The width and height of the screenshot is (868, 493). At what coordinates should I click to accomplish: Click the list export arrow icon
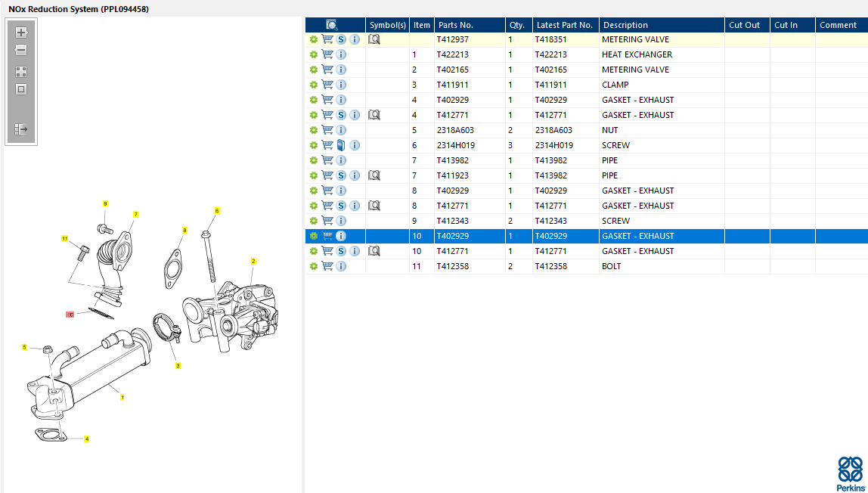[x=21, y=129]
